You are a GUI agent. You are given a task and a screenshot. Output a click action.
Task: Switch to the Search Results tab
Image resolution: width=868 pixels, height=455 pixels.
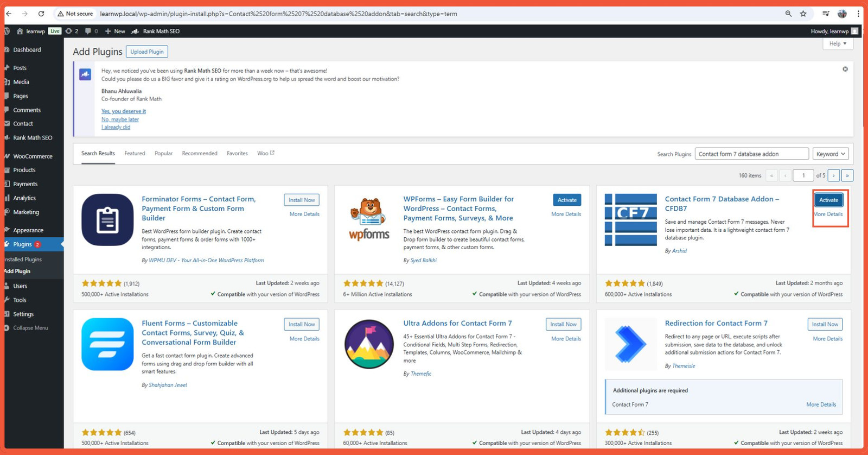pyautogui.click(x=98, y=153)
